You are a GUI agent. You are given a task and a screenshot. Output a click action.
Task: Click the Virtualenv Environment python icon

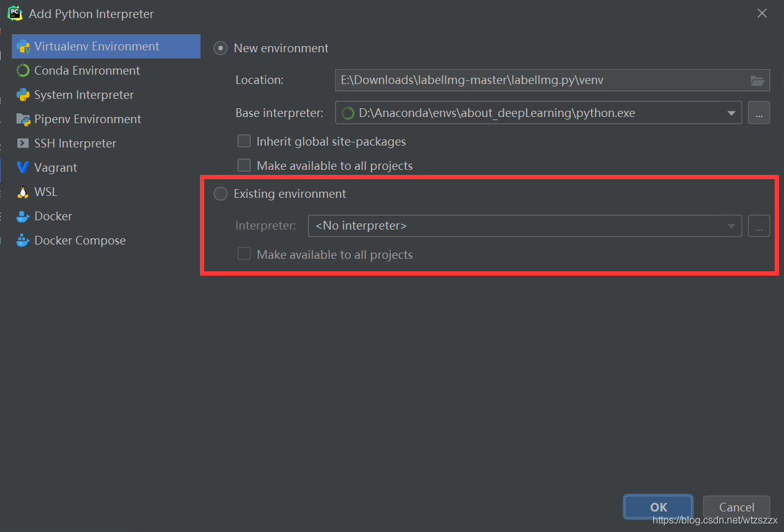click(23, 47)
